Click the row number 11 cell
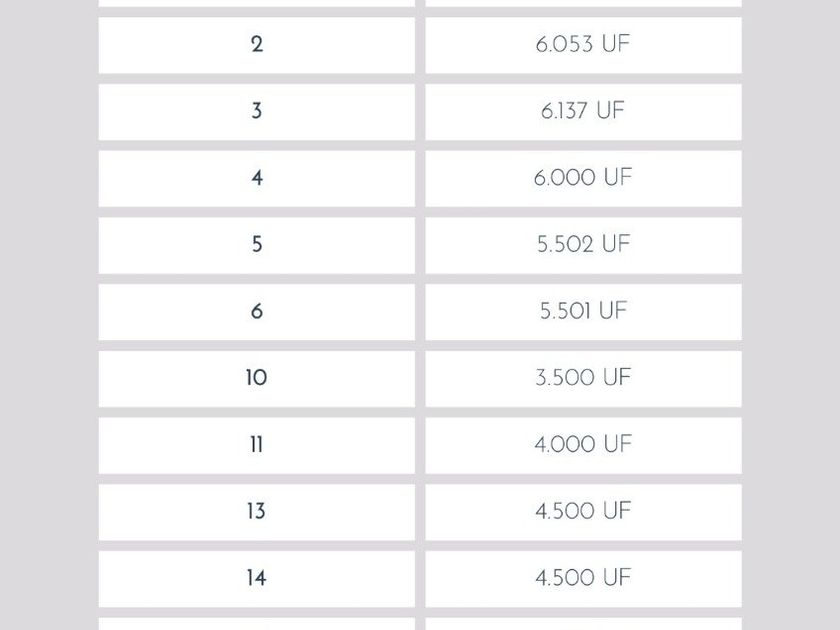This screenshot has width=840, height=630. (256, 445)
